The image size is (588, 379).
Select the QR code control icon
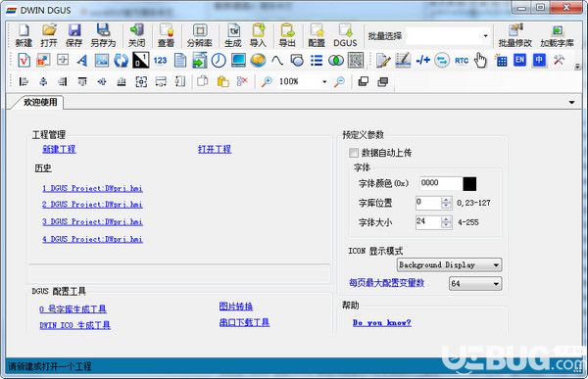coord(355,61)
